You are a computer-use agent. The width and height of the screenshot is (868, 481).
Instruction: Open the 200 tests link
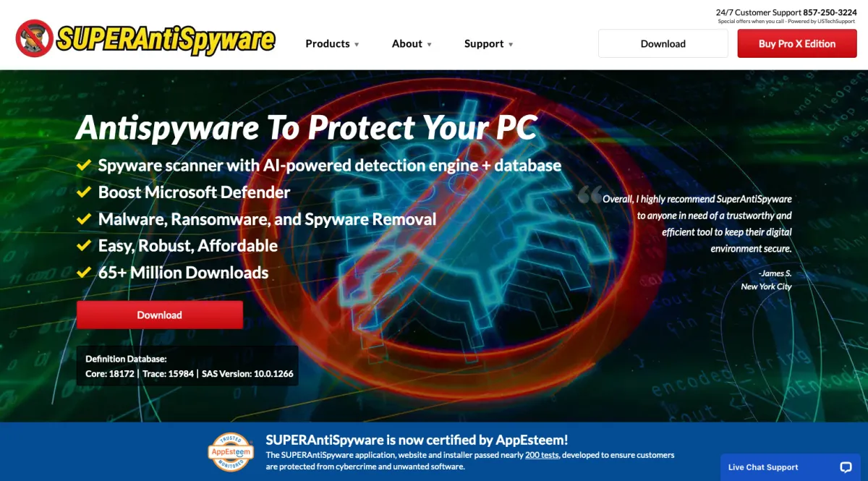(x=542, y=455)
